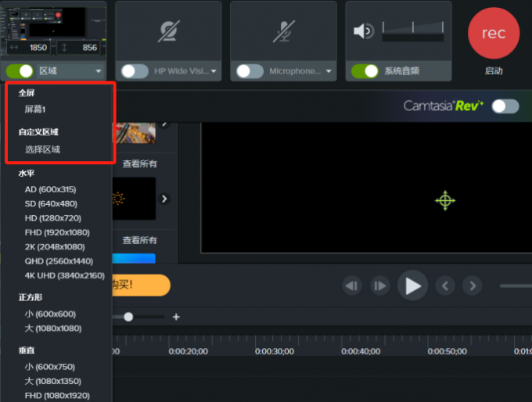Click the orange sparkle asset thumbnail

coord(134,199)
